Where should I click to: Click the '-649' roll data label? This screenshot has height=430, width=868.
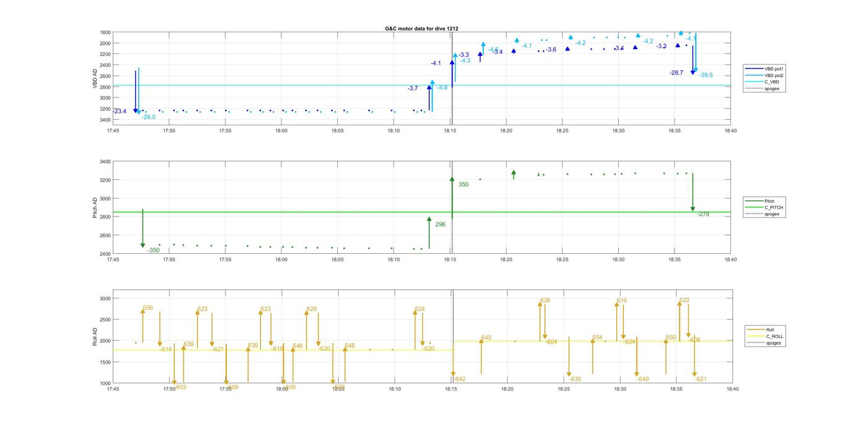pyautogui.click(x=643, y=379)
